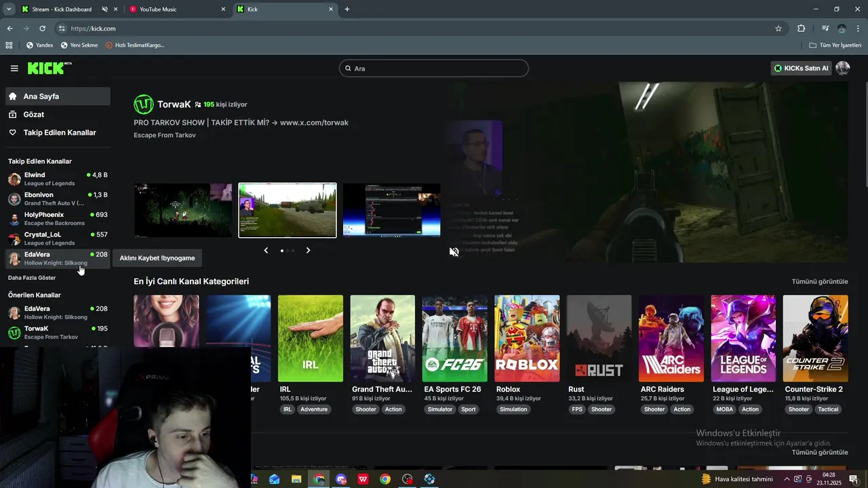Open Windows notification center icon

tap(854, 479)
